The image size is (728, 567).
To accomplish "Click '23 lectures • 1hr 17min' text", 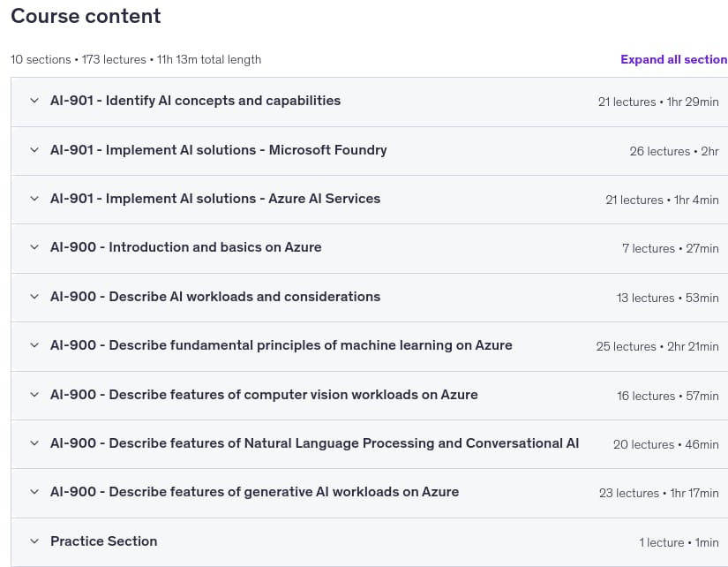I will coord(659,493).
